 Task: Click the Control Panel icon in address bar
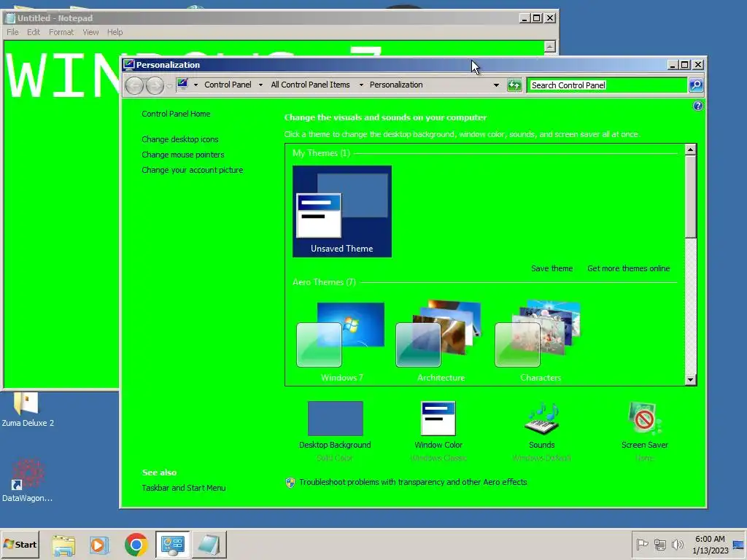tap(182, 85)
